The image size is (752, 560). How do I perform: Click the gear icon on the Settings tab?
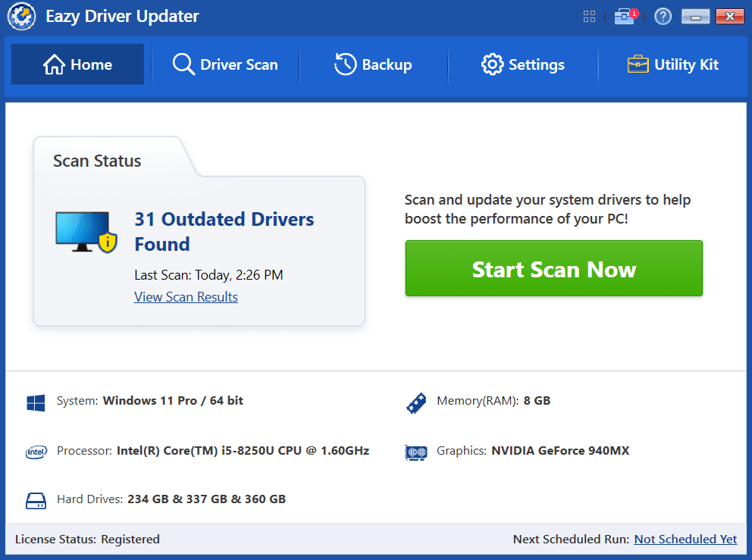[491, 64]
